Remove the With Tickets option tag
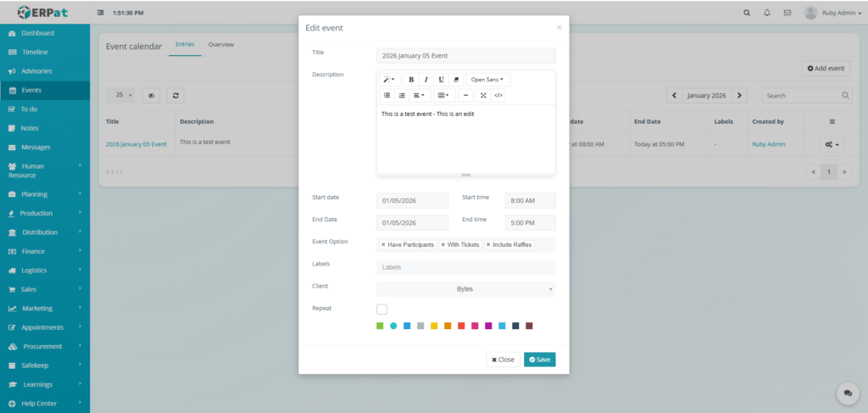 pos(442,245)
